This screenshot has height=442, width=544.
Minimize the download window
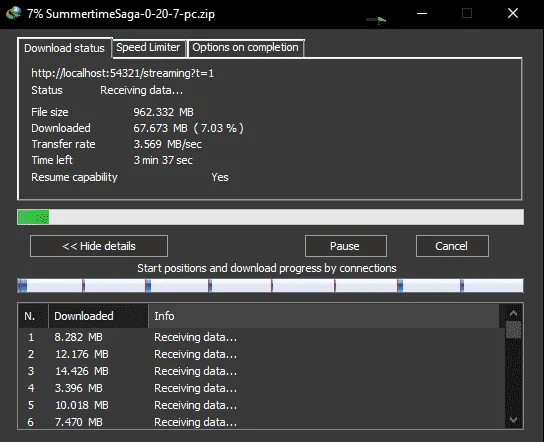pos(422,14)
